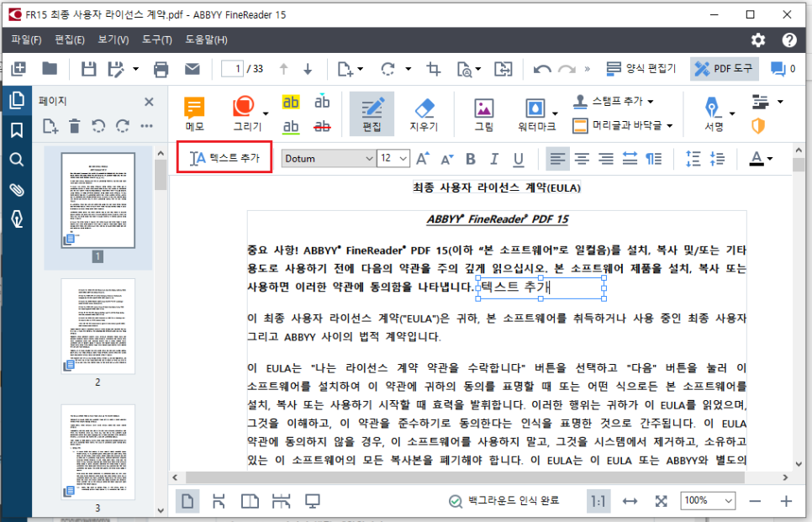Image resolution: width=812 pixels, height=522 pixels.
Task: Save the document with the floppy disk icon
Action: pos(88,68)
